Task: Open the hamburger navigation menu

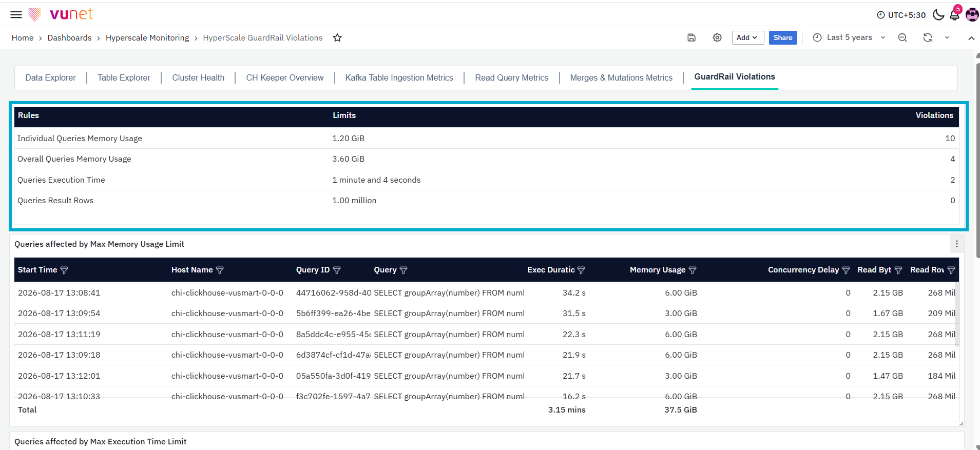Action: click(16, 14)
